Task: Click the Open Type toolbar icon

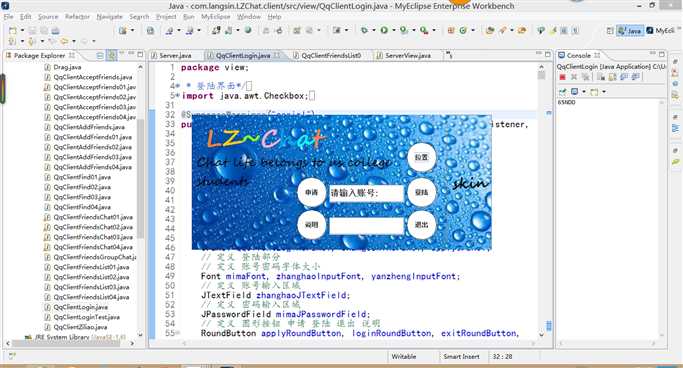Action: click(x=490, y=30)
